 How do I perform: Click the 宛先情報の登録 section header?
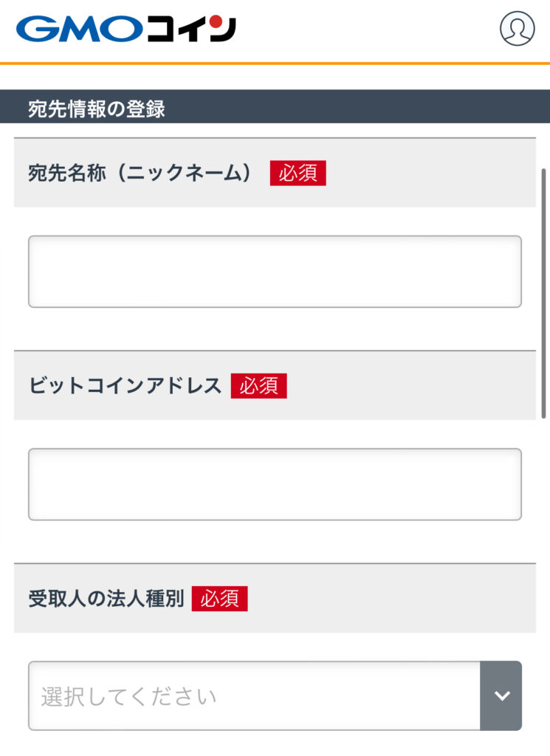[97, 109]
